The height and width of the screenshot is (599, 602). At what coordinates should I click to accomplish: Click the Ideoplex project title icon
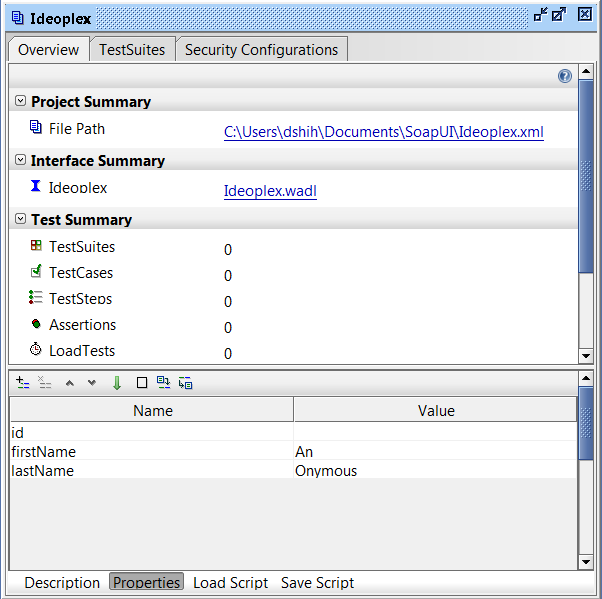[18, 18]
